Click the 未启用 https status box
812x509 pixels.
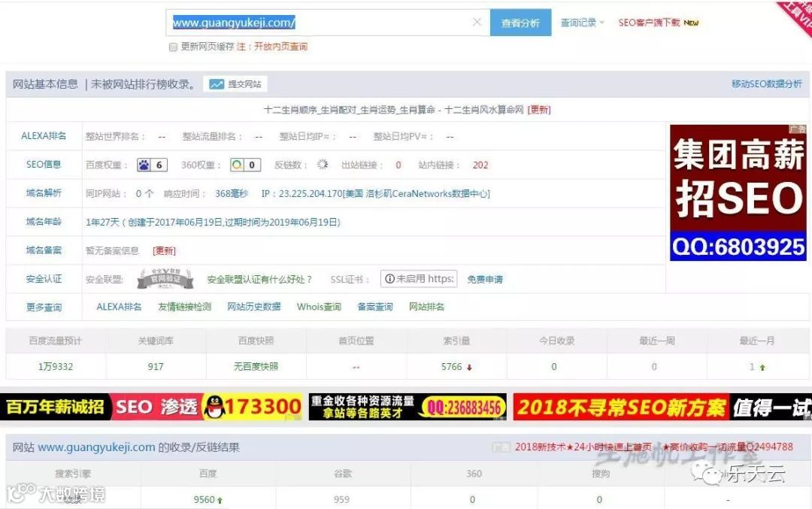pos(419,279)
